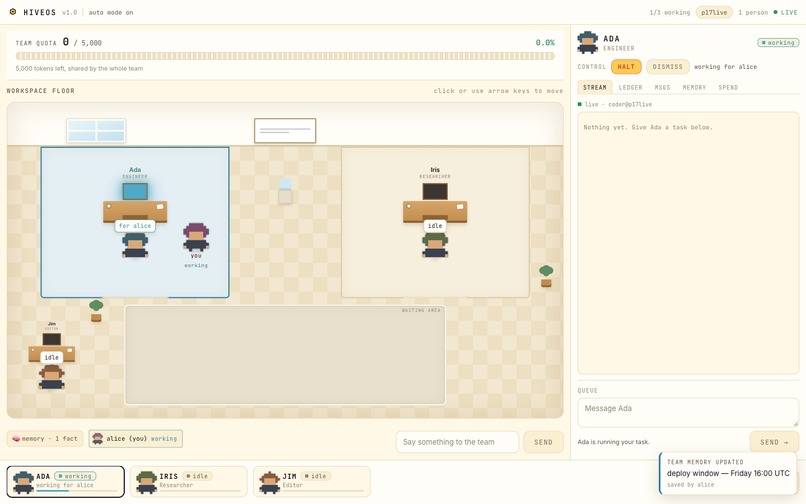
Task: Click 'Nothing yet. Give Ada a task below.'
Action: [648, 127]
